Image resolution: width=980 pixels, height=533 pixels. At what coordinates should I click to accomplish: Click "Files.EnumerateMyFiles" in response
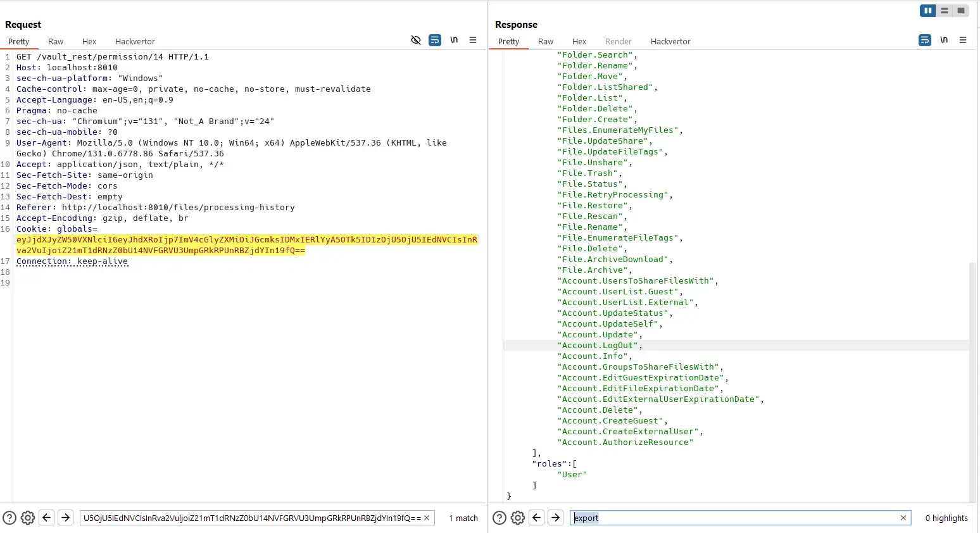(x=618, y=130)
